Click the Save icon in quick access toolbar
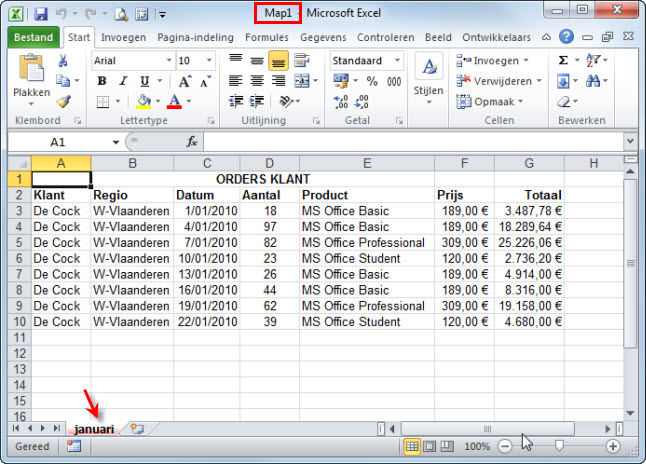Screen dimensions: 646x464 41,14
